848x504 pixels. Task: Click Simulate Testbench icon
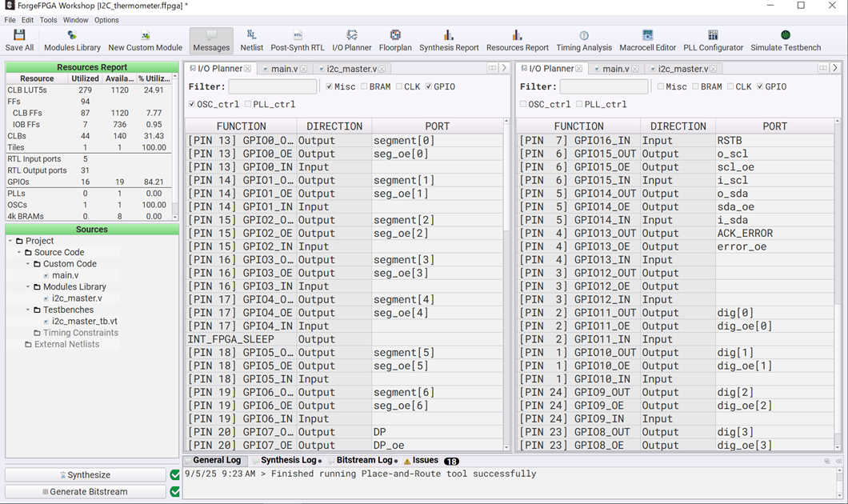(x=785, y=41)
